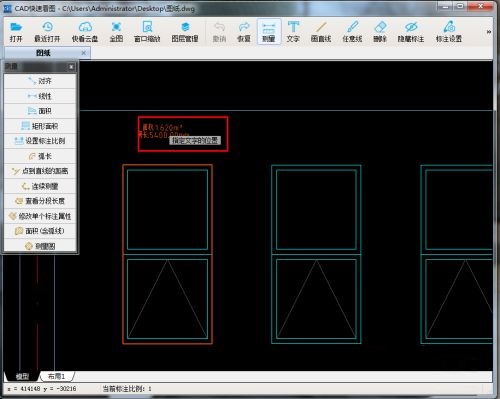Measure point to line distance (点到直线的距离)
This screenshot has width=500, height=399.
pos(40,171)
